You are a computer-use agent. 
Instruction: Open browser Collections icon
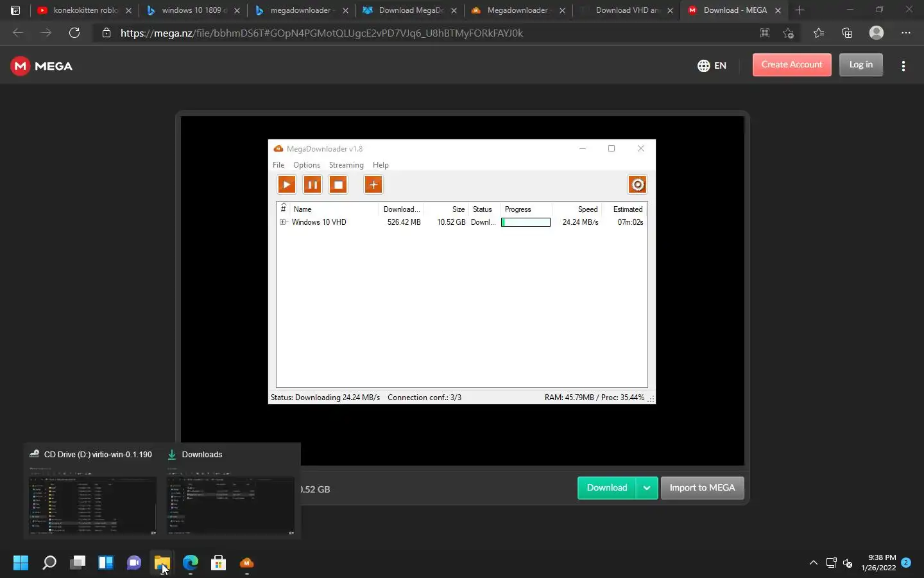847,33
